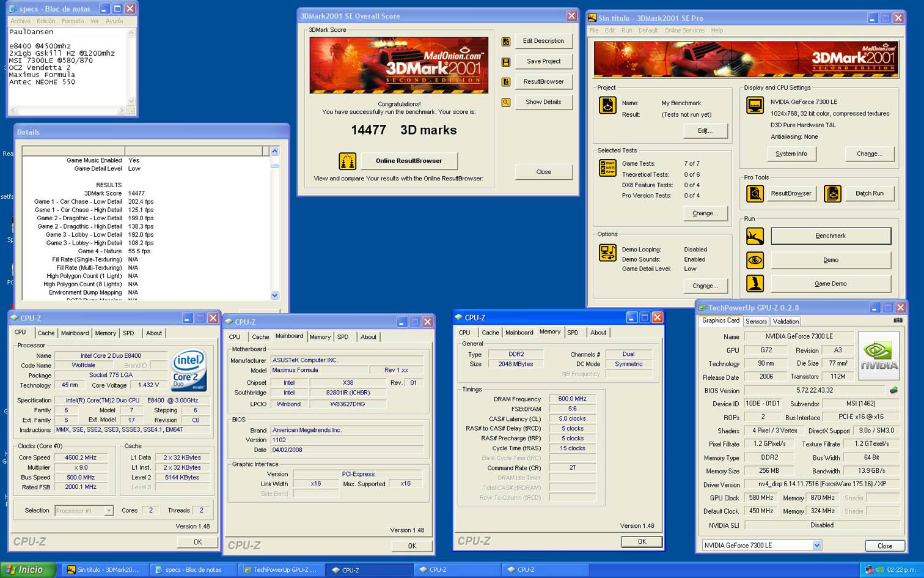Click the ResultBrowser icon beside its button
This screenshot has width=924, height=578.
(506, 82)
